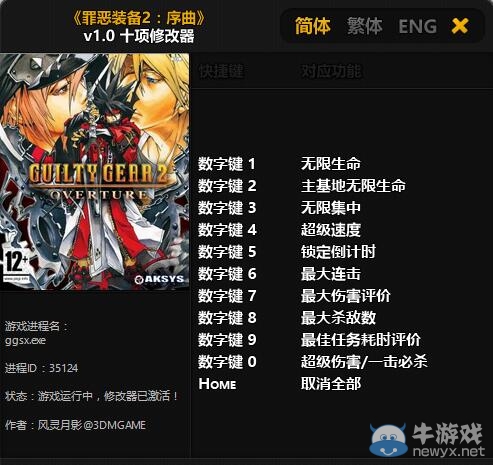Toggle 锁定倒计时 cheat
The height and width of the screenshot is (465, 493).
[338, 252]
